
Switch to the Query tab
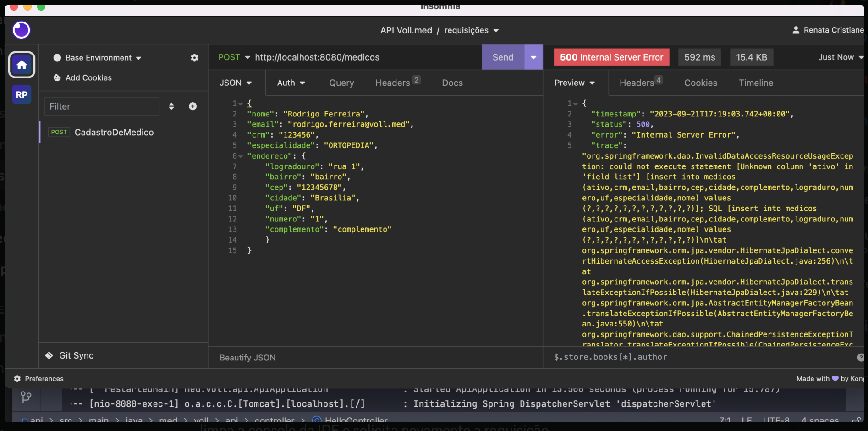pos(341,83)
